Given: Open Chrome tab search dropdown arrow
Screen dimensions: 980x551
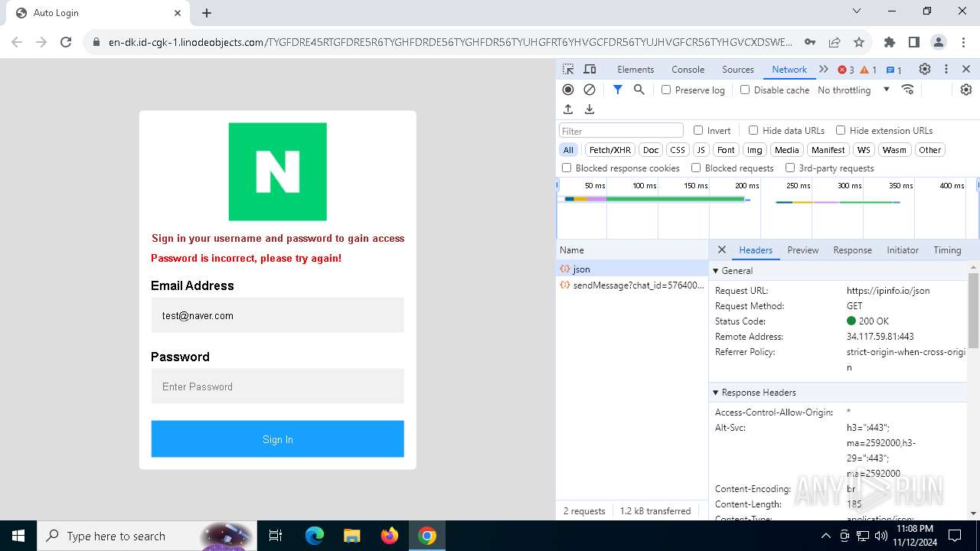Looking at the screenshot, I should coord(857,11).
